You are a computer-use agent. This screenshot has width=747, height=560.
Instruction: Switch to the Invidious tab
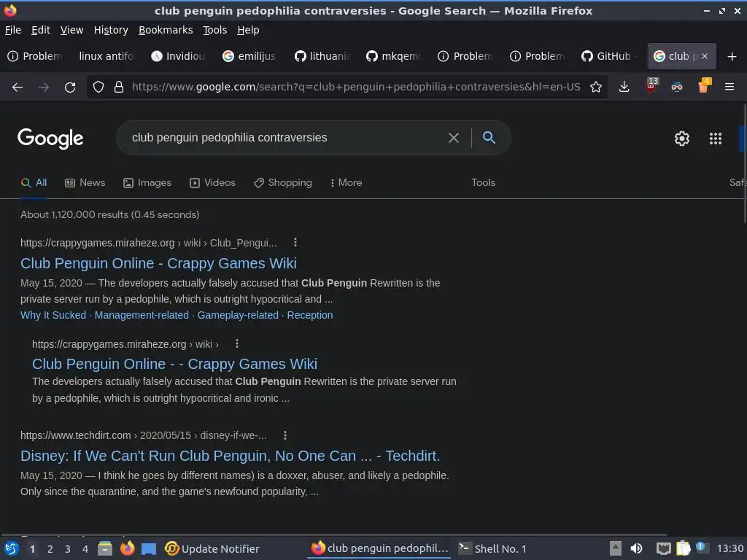click(x=178, y=56)
